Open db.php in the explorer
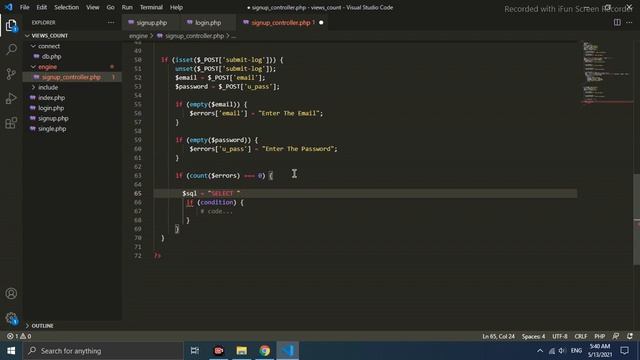 (51, 56)
